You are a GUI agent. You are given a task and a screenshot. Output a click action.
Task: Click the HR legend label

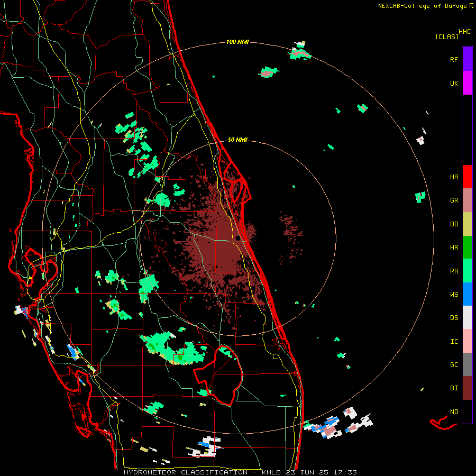[x=454, y=248]
